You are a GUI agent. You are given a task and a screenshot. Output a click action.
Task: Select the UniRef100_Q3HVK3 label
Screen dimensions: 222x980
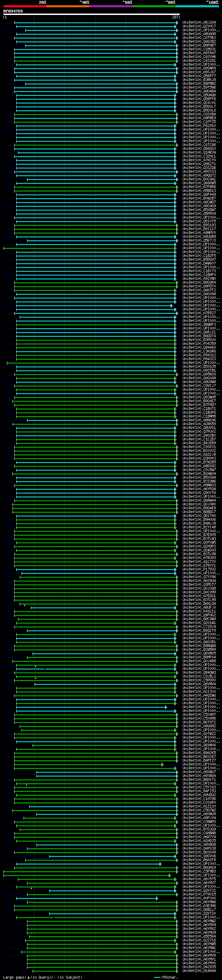[199, 459]
